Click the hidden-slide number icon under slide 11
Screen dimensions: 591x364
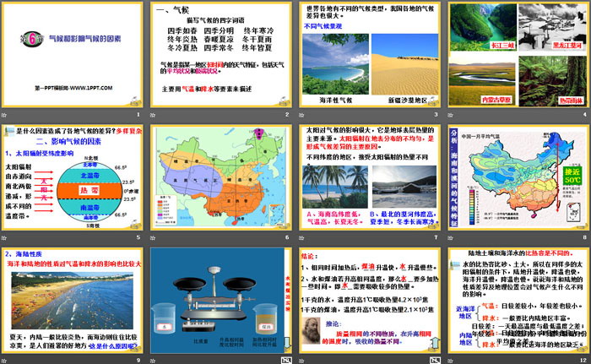point(436,361)
